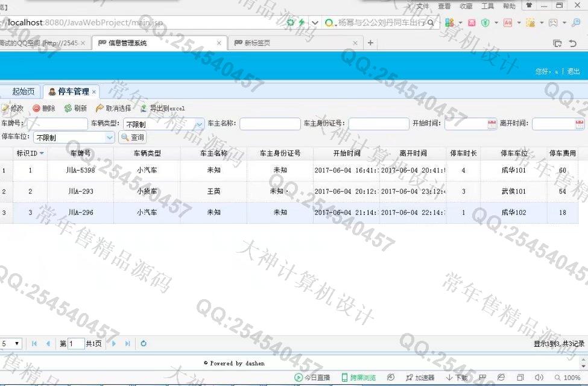Click the browser tab list icon
This screenshot has height=386, width=588.
click(x=557, y=43)
